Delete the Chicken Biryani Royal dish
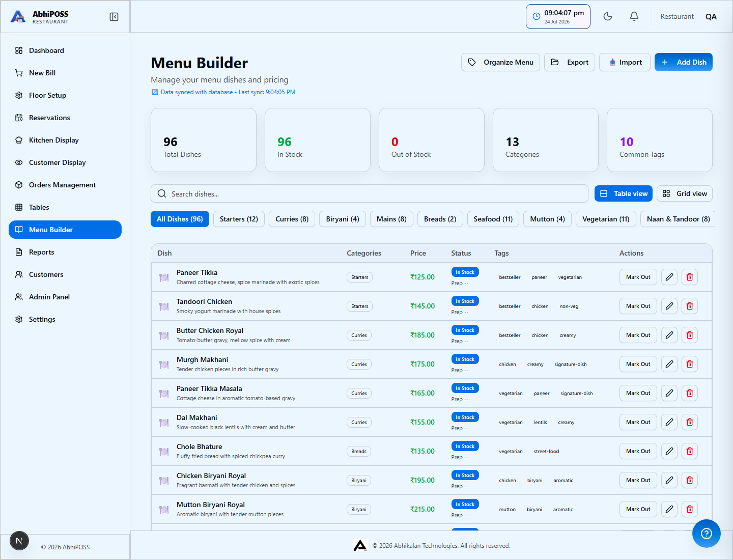733x560 pixels. pos(690,480)
